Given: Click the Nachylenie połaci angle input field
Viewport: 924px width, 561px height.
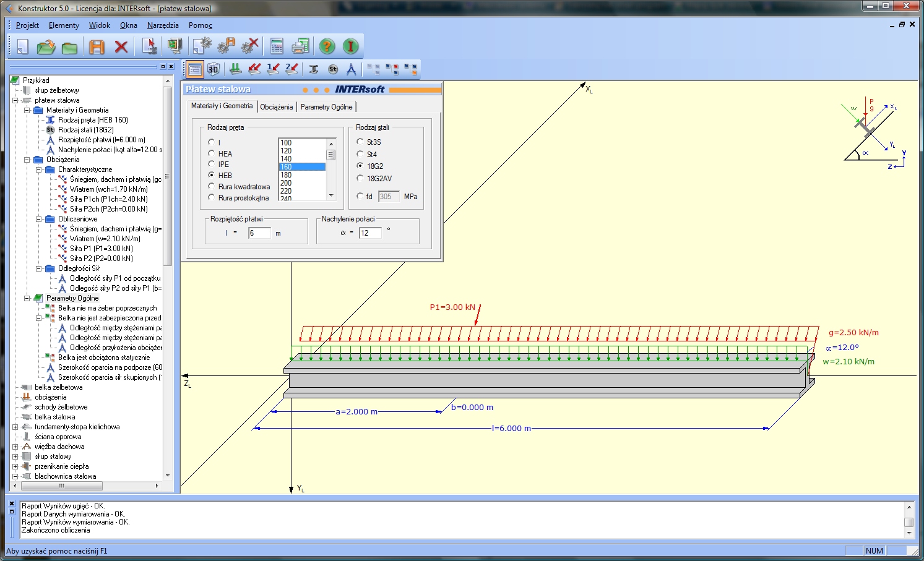Looking at the screenshot, I should point(370,233).
